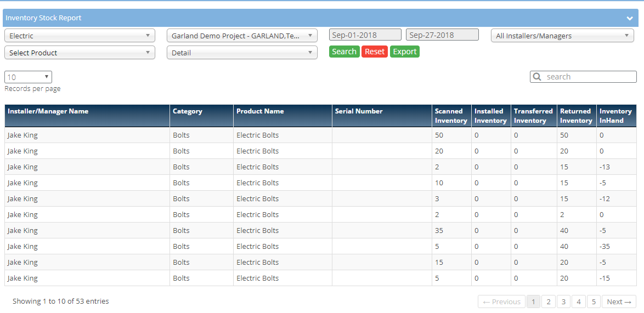Jump to page 5 in pagination
Screen dimensions: 644x313
coord(594,301)
